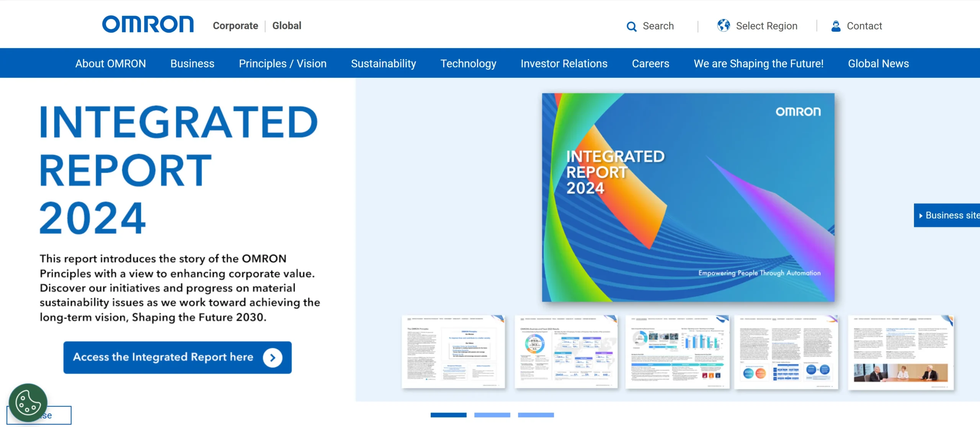
Task: Open Principles / Vision menu
Action: coord(283,64)
